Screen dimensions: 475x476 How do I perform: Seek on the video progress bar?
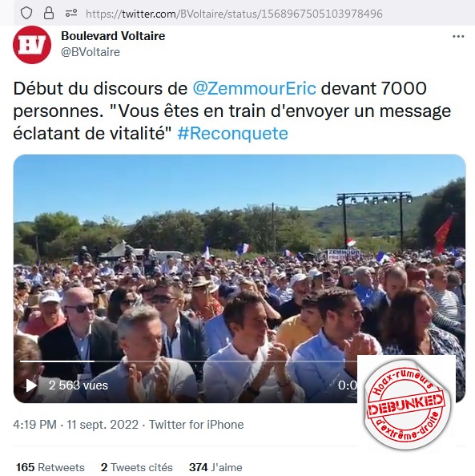[188, 361]
